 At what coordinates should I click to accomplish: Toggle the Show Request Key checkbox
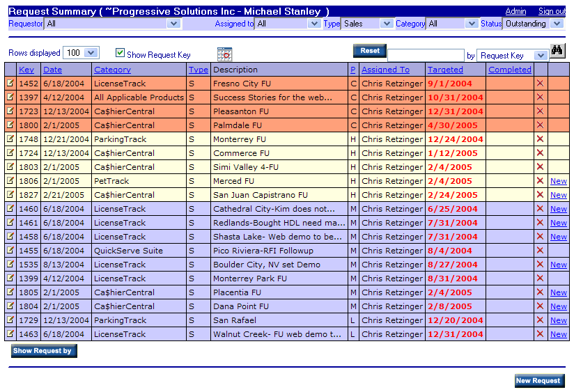pyautogui.click(x=121, y=53)
